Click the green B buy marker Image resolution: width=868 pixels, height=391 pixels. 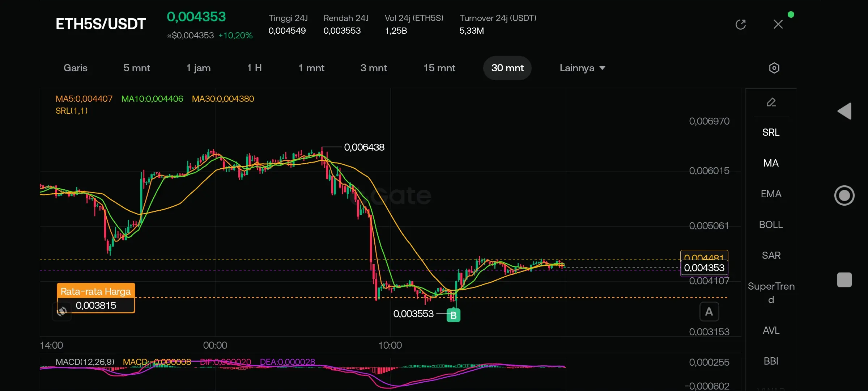453,315
